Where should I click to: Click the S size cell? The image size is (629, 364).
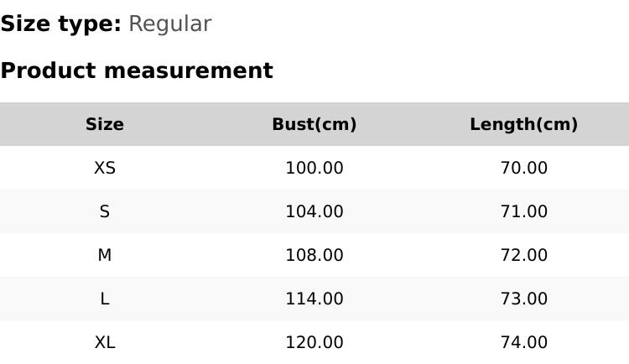105,212
